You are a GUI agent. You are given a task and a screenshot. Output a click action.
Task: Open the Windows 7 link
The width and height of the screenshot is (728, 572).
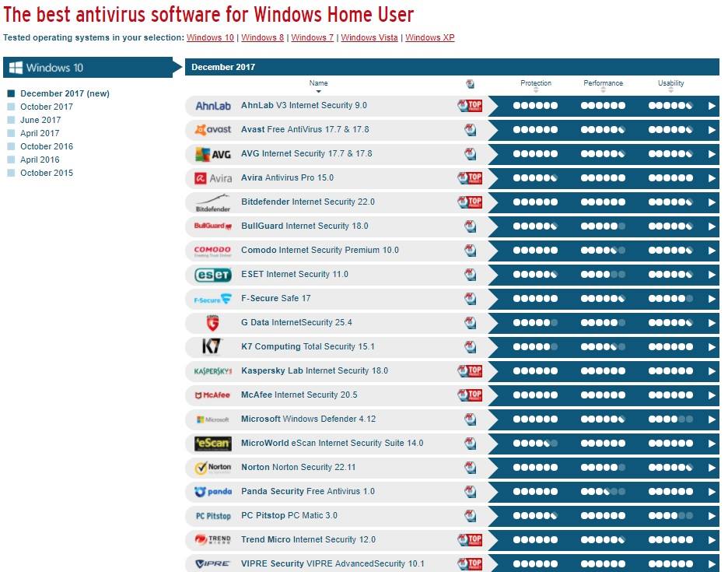pyautogui.click(x=313, y=37)
